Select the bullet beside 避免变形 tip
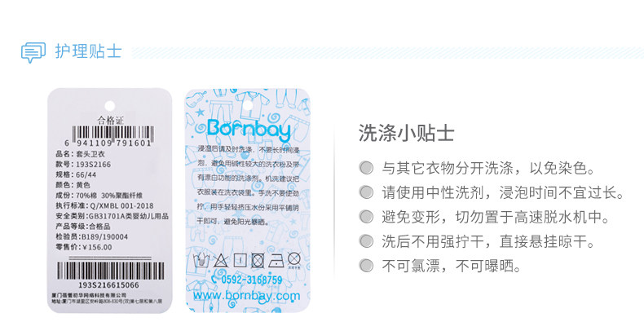Image resolution: width=644 pixels, height=335 pixels. click(x=366, y=217)
